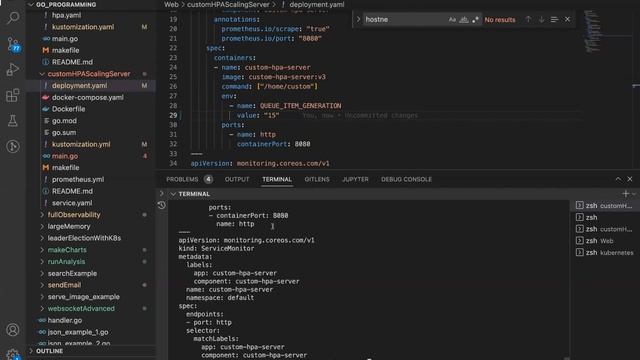Open the Search view in activity bar
This screenshot has width=640, height=360.
pos(13,18)
